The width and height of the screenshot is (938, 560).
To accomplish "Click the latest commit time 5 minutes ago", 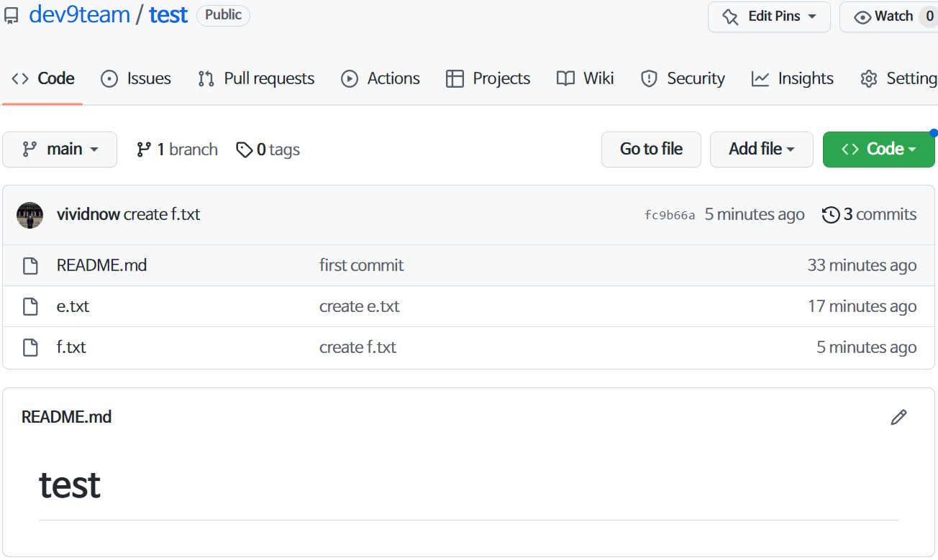I will [755, 214].
